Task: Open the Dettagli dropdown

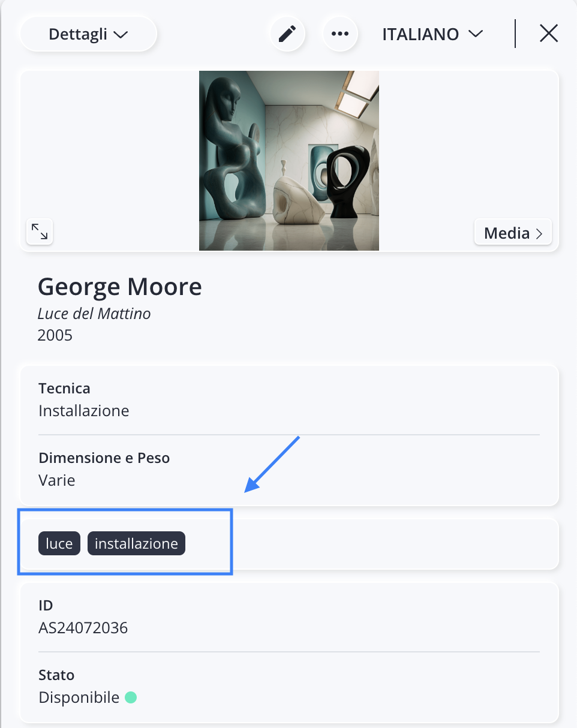Action: point(89,34)
